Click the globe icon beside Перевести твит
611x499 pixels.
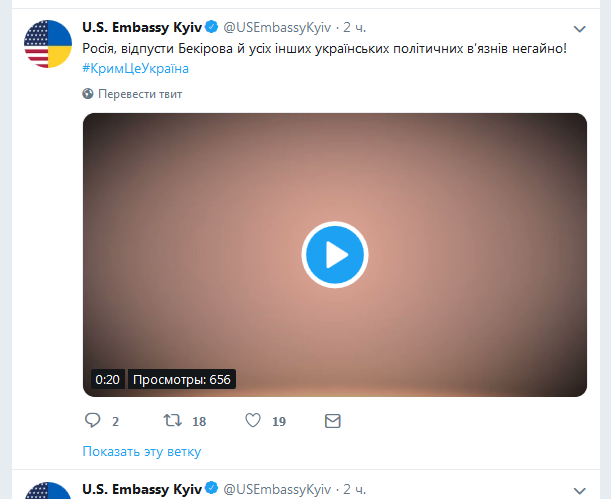(88, 94)
